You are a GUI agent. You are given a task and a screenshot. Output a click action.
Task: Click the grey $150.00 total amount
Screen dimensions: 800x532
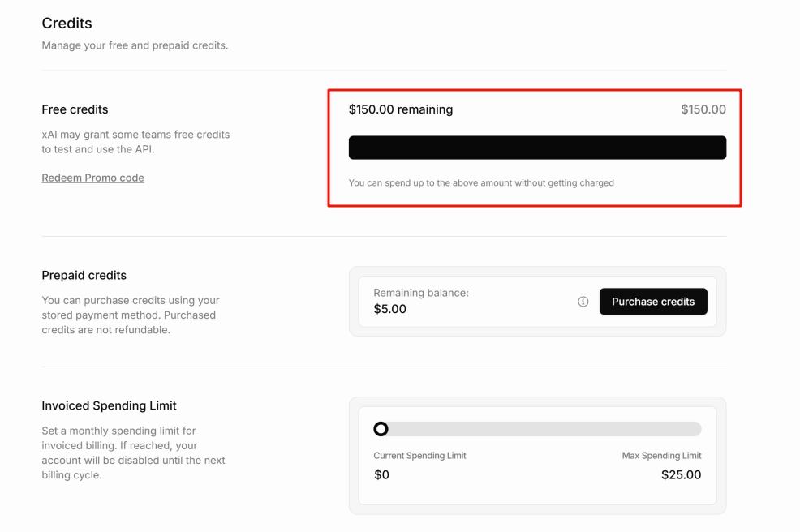point(703,109)
